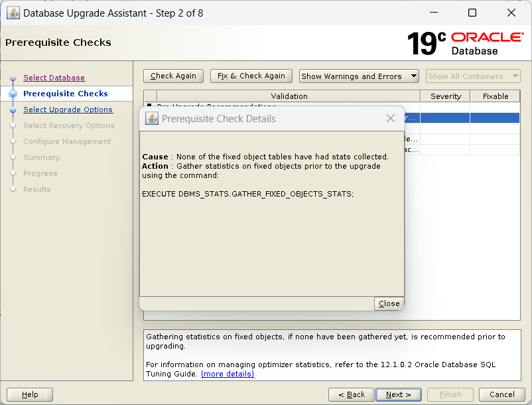Maximize the Database Upgrade Assistant window

472,13
